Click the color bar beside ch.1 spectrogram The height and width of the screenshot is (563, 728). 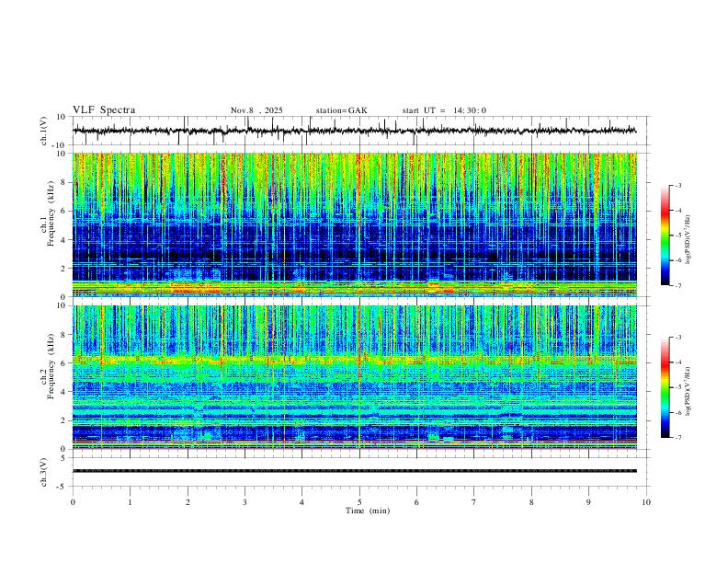click(x=665, y=236)
